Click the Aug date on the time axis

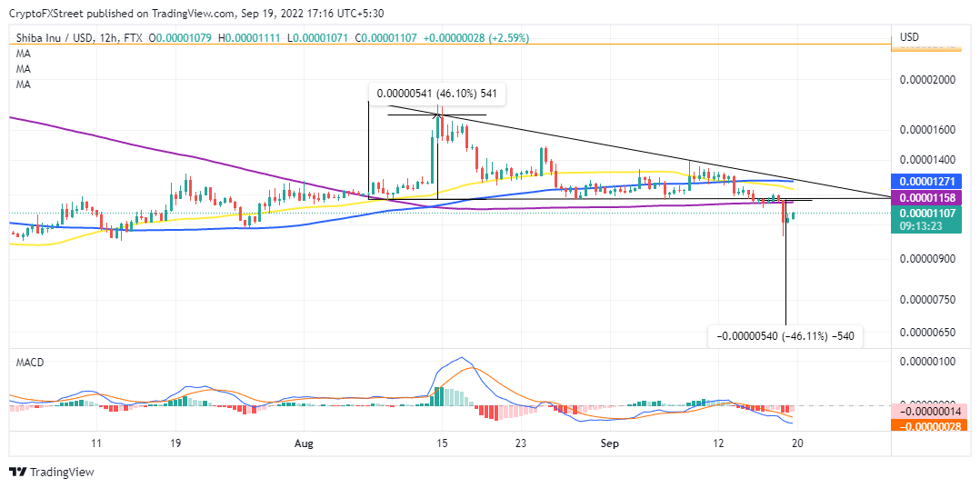tap(303, 443)
